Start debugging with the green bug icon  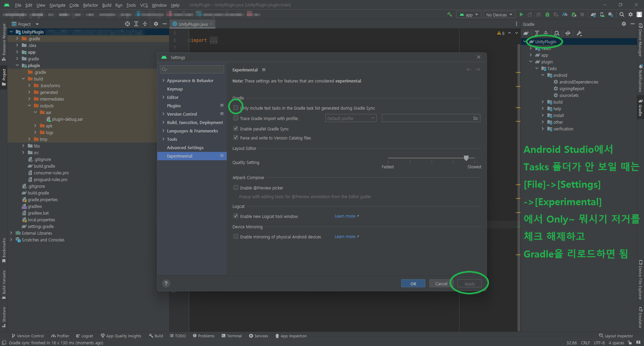[547, 14]
